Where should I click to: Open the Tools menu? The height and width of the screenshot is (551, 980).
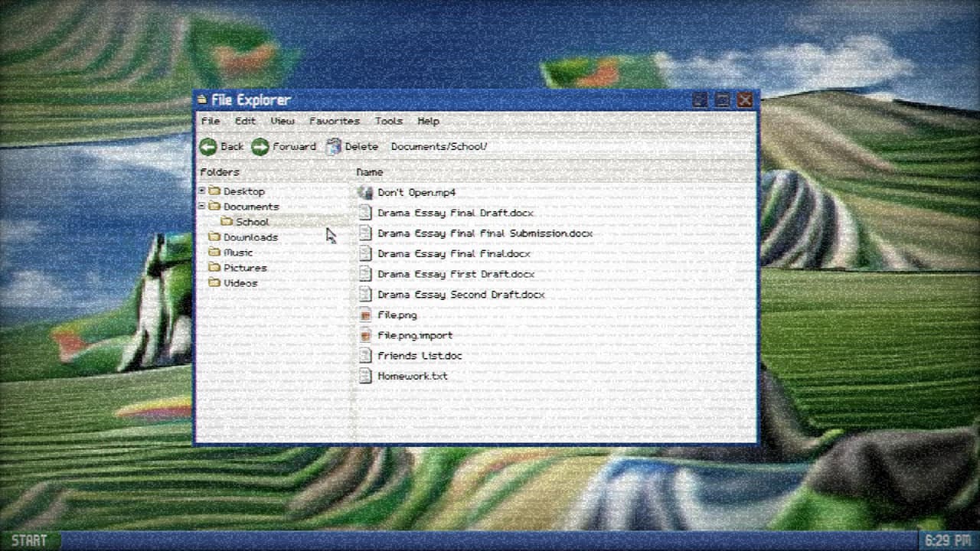[x=388, y=121]
